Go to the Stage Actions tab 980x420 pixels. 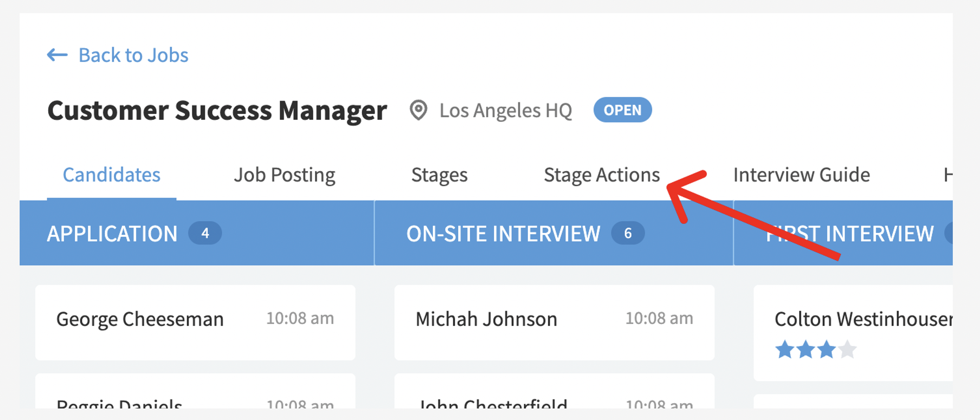(602, 175)
